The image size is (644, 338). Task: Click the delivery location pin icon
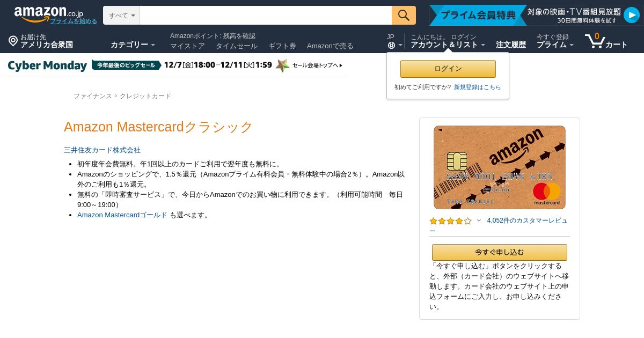click(x=13, y=41)
